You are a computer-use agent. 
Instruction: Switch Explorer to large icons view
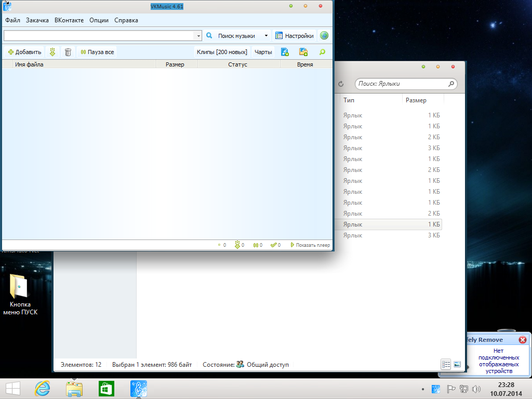pyautogui.click(x=457, y=364)
